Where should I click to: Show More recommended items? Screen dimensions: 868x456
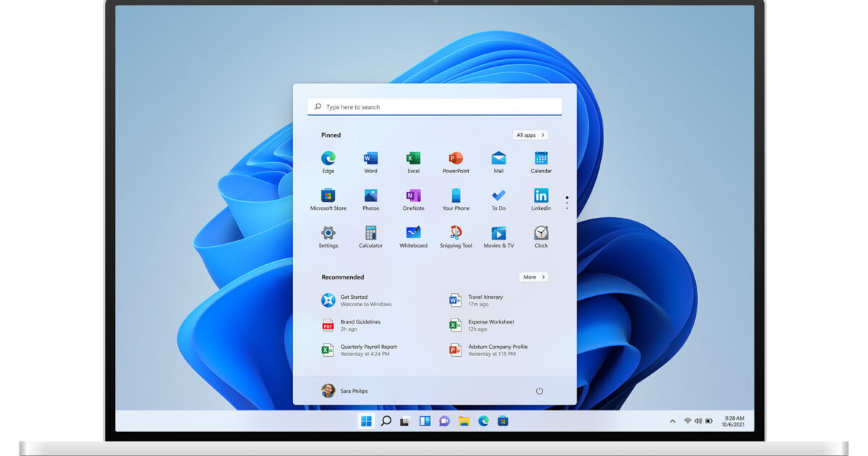point(533,277)
